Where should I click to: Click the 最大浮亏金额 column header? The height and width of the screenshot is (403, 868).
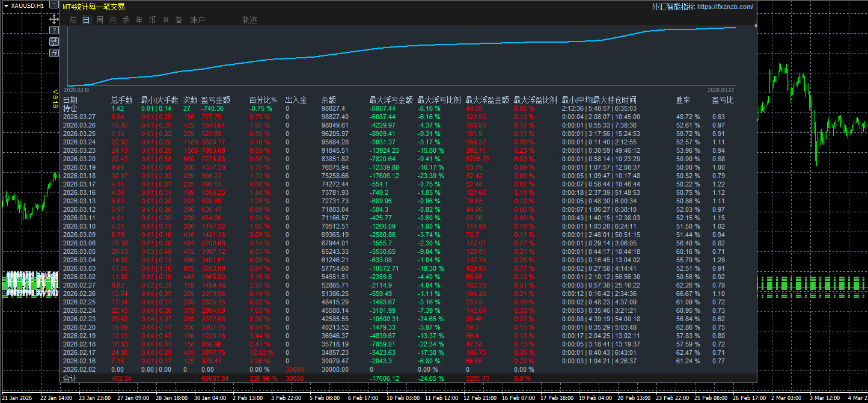coord(391,100)
